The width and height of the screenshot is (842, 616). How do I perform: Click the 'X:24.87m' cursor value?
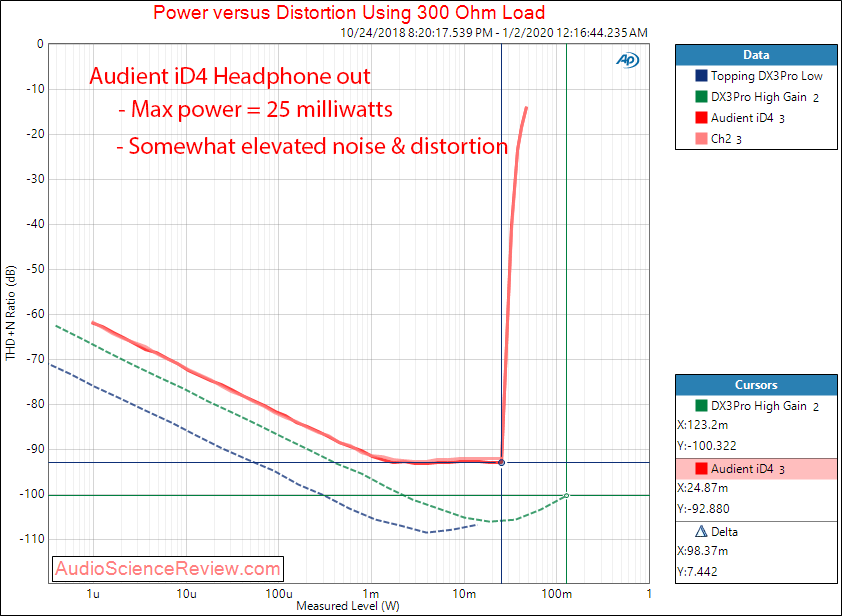pos(702,488)
